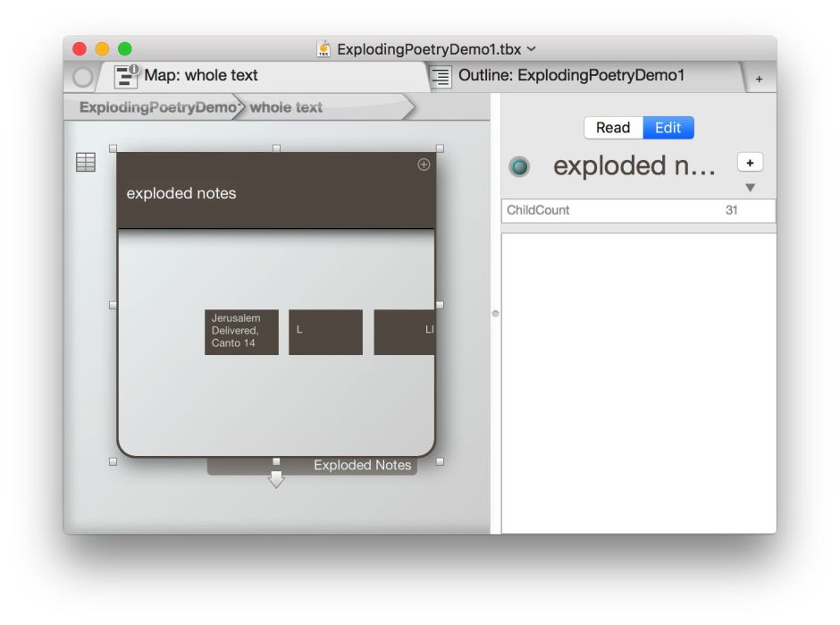Click the down arrow below the container
Image resolution: width=840 pixels, height=625 pixels.
point(276,479)
